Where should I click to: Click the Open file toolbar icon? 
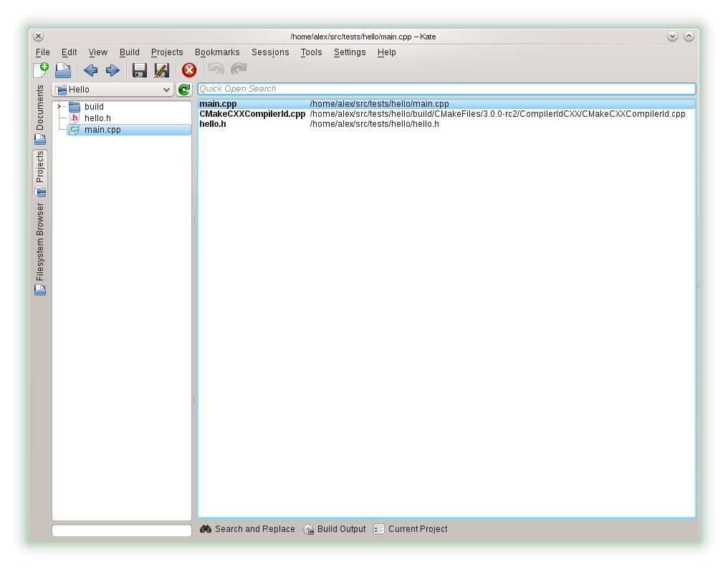click(63, 70)
